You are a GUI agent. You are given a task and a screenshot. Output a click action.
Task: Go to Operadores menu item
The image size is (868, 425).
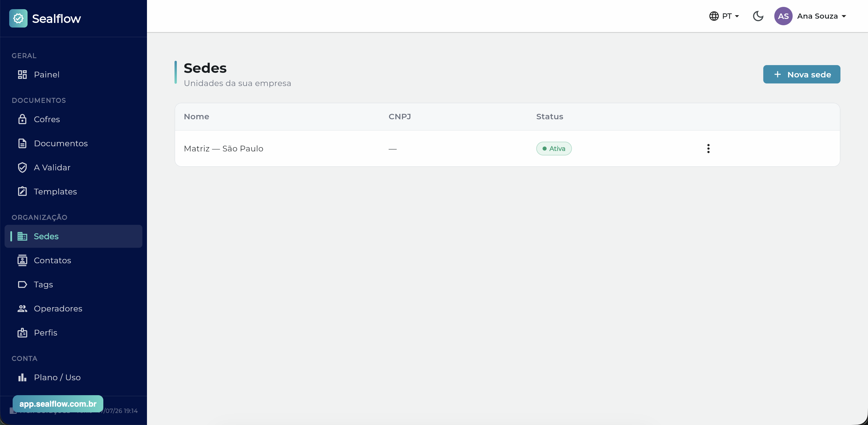point(73,309)
